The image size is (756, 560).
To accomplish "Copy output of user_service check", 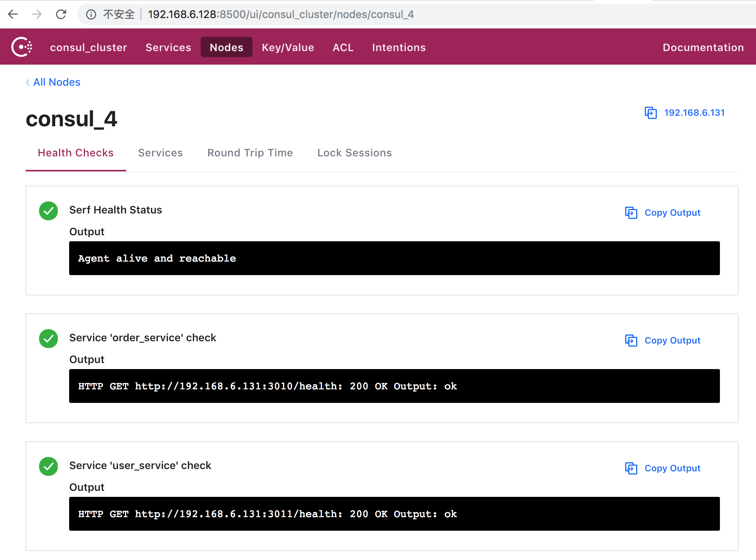I will click(662, 468).
